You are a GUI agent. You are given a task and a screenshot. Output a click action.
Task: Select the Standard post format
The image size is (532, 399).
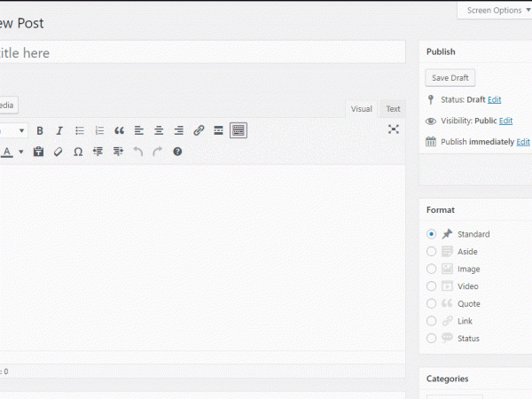tap(431, 234)
